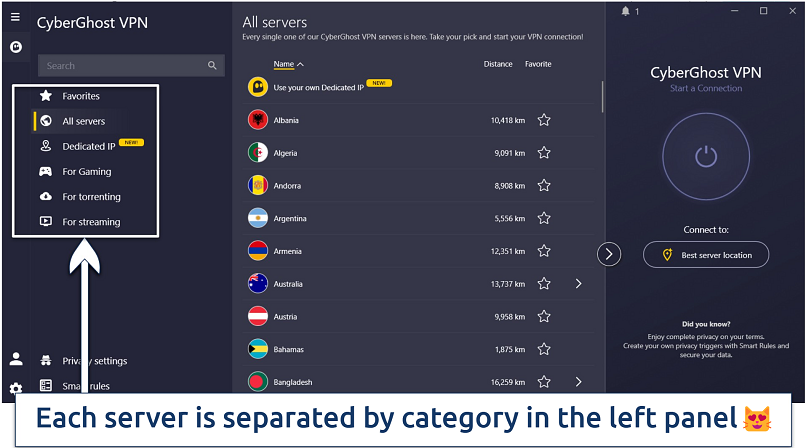
Task: Select the Argentina flag icon
Action: coord(258,218)
